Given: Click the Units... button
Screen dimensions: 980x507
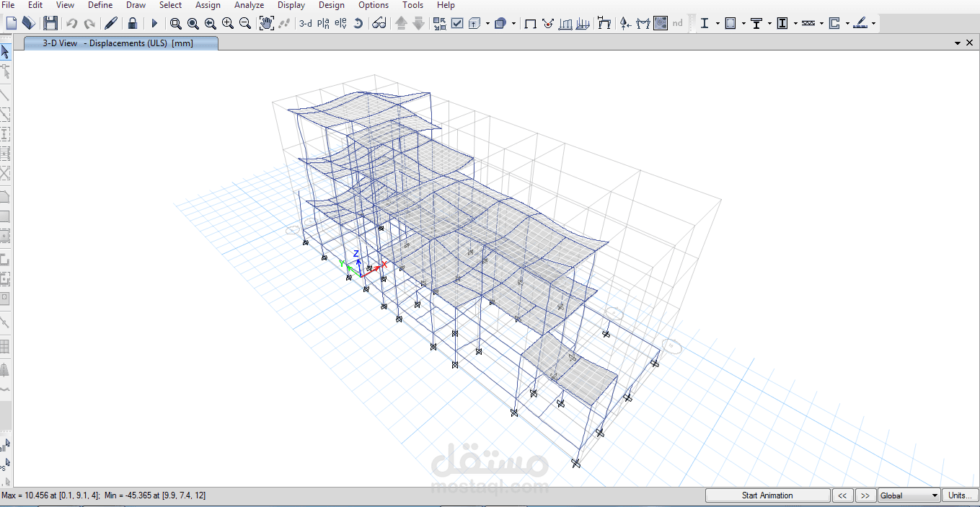Looking at the screenshot, I should (x=960, y=495).
